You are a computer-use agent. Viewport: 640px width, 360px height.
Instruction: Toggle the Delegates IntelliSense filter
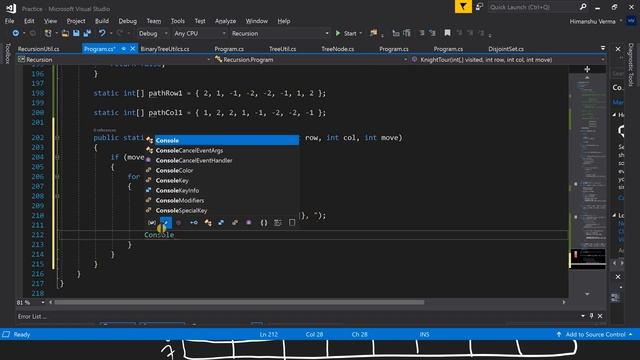pos(249,222)
